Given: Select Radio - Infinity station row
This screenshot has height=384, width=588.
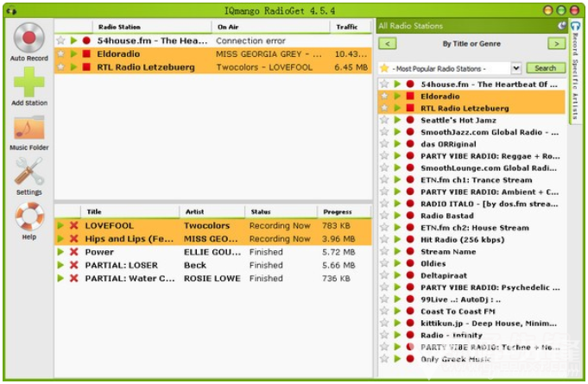Looking at the screenshot, I should click(x=471, y=335).
